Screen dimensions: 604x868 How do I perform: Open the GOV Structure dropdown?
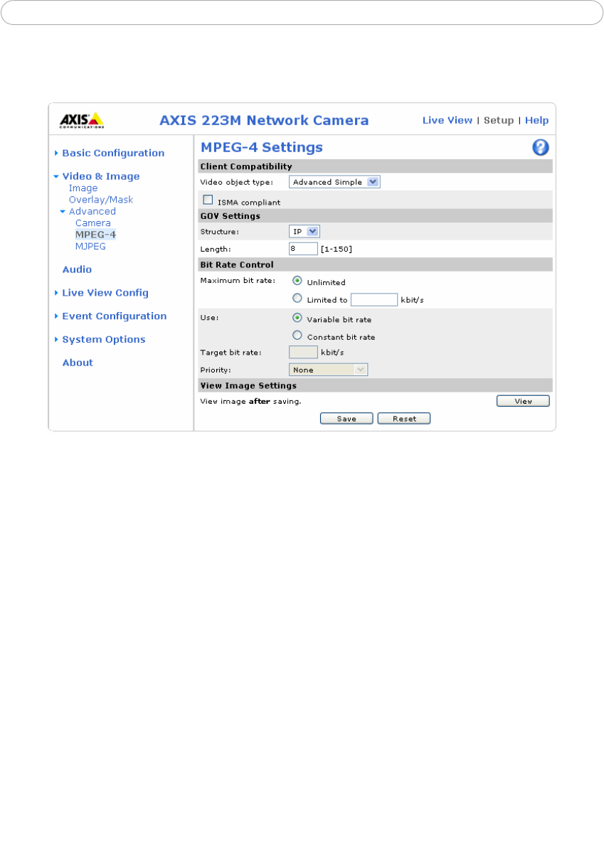(x=304, y=231)
